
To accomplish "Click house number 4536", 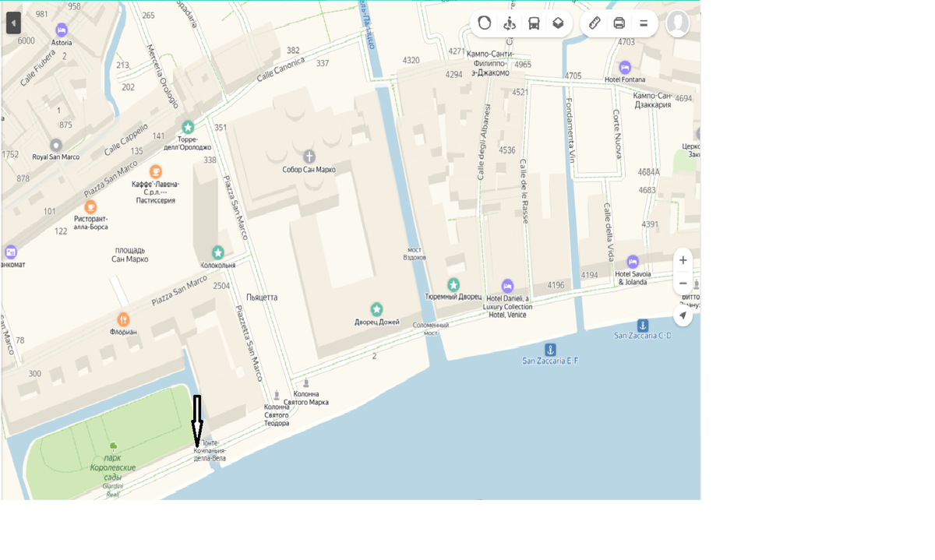I will pos(507,150).
